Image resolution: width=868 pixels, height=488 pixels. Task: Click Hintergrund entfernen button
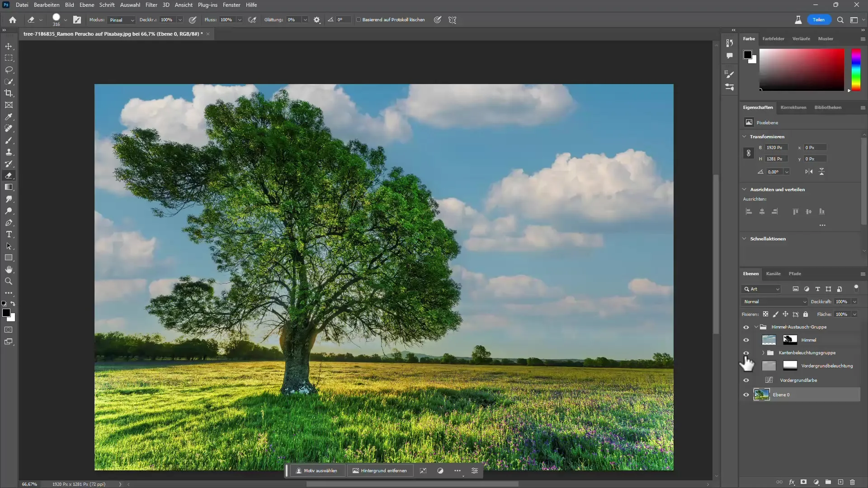380,471
